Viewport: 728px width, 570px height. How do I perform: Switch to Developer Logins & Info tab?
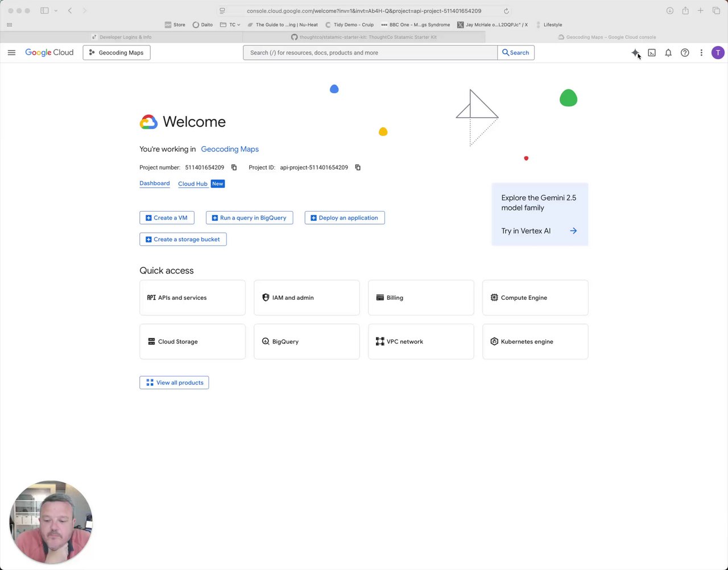click(x=121, y=37)
